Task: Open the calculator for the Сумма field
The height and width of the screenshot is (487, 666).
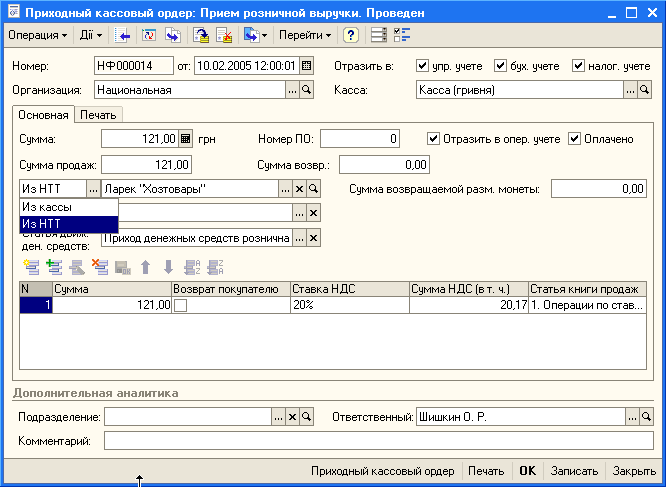Action: coord(186,139)
